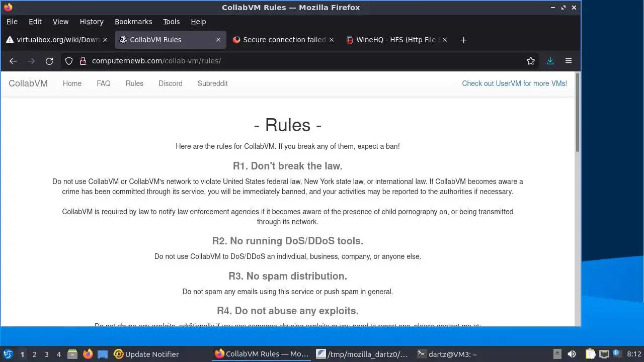Open the Firefox downloads panel
This screenshot has height=362, width=644.
pos(550,61)
